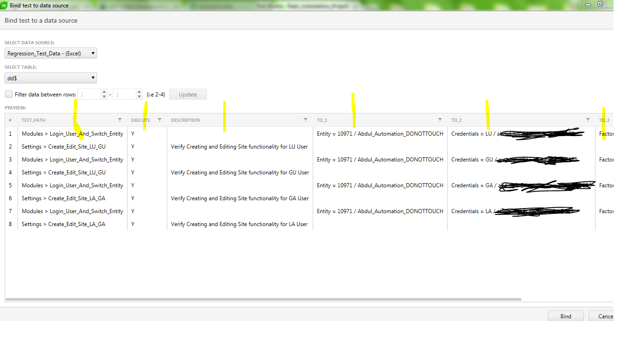644x346 pixels.
Task: Click filter icon on TEST_PATH column
Action: [x=120, y=120]
